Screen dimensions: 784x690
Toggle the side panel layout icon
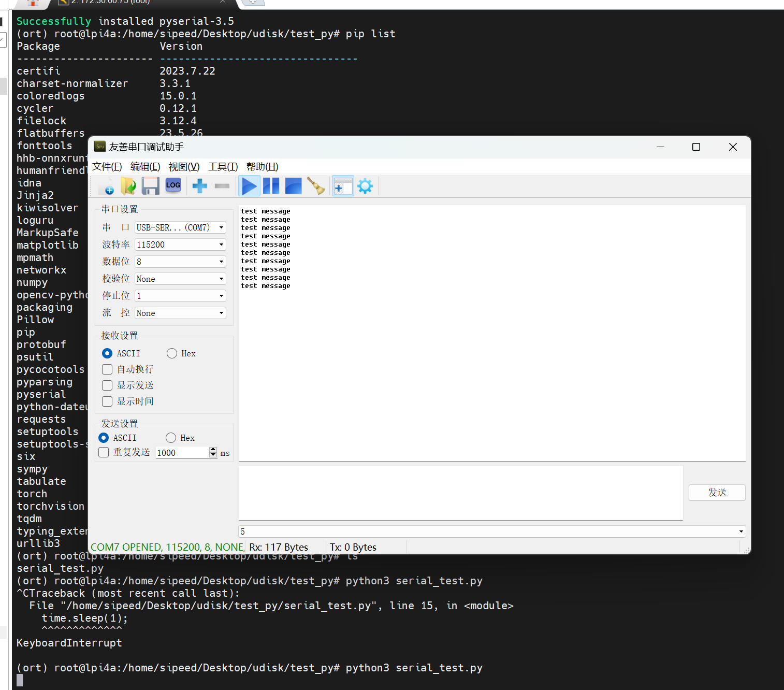(343, 186)
